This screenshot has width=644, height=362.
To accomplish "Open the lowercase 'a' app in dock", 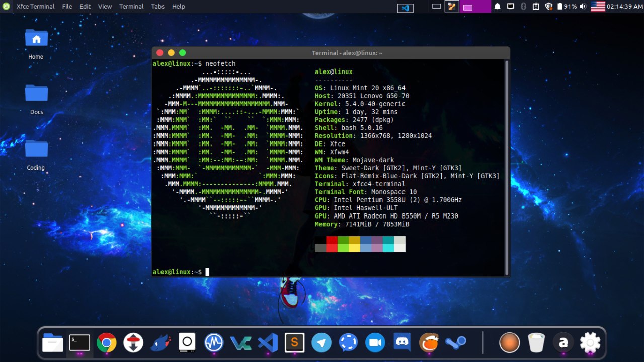I will click(x=563, y=343).
